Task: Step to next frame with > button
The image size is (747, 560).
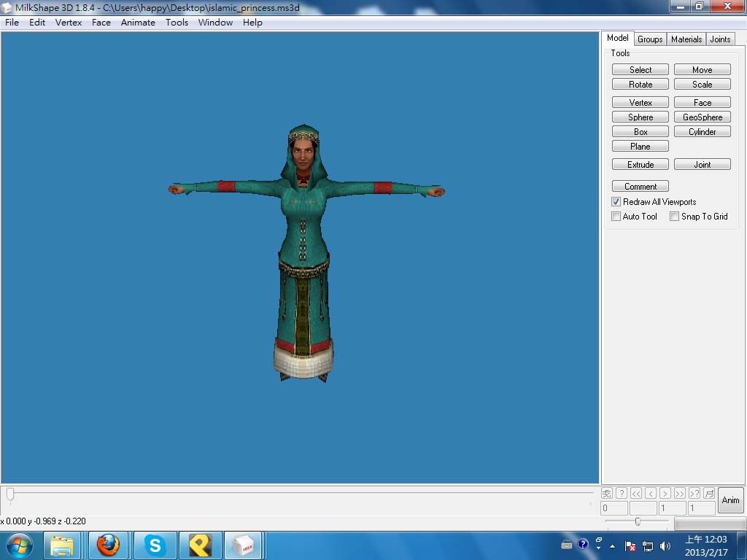Action: point(665,494)
